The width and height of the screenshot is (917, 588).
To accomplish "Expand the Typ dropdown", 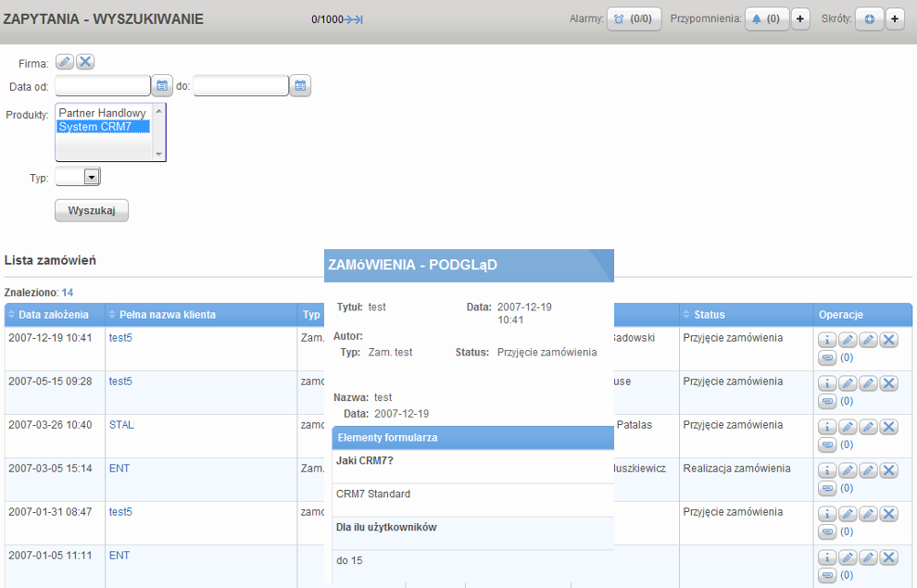I will pyautogui.click(x=91, y=176).
